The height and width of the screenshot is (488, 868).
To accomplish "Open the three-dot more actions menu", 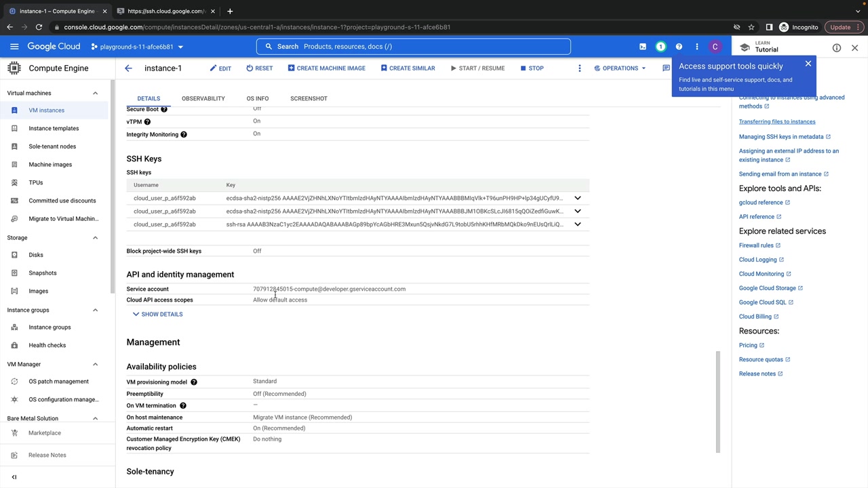I will (x=579, y=68).
